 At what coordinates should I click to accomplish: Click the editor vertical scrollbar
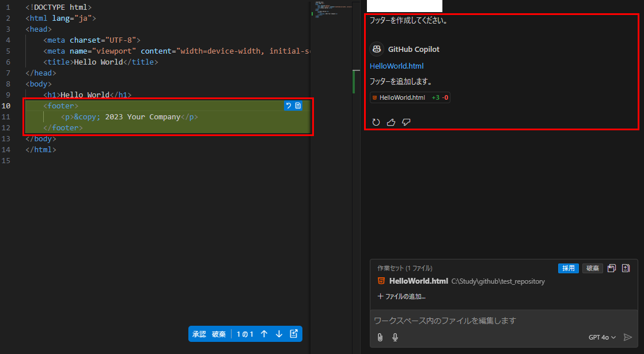tap(356, 177)
